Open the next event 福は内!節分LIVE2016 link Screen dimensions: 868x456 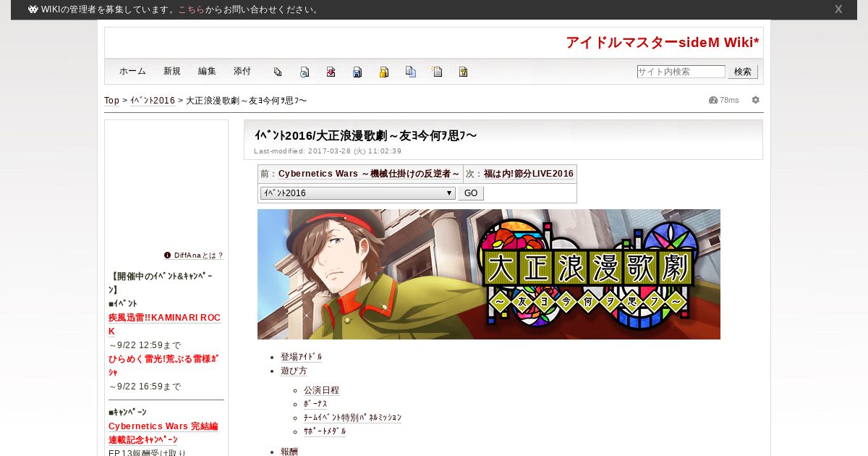click(529, 174)
